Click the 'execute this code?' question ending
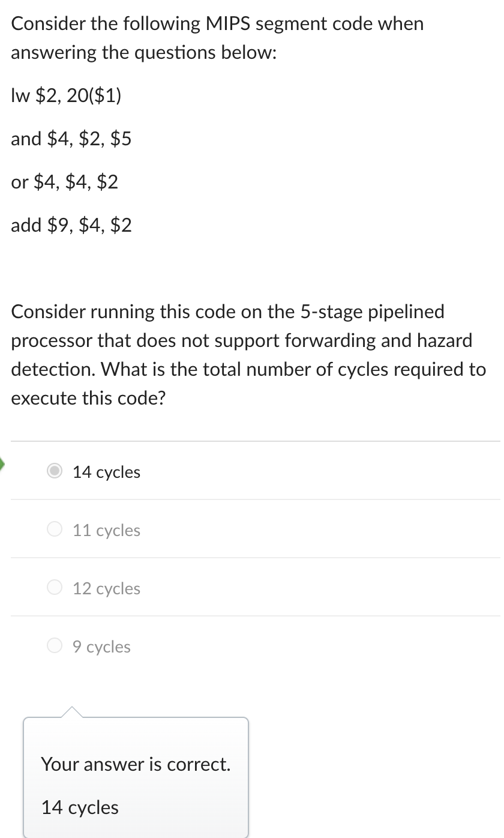 (x=88, y=398)
